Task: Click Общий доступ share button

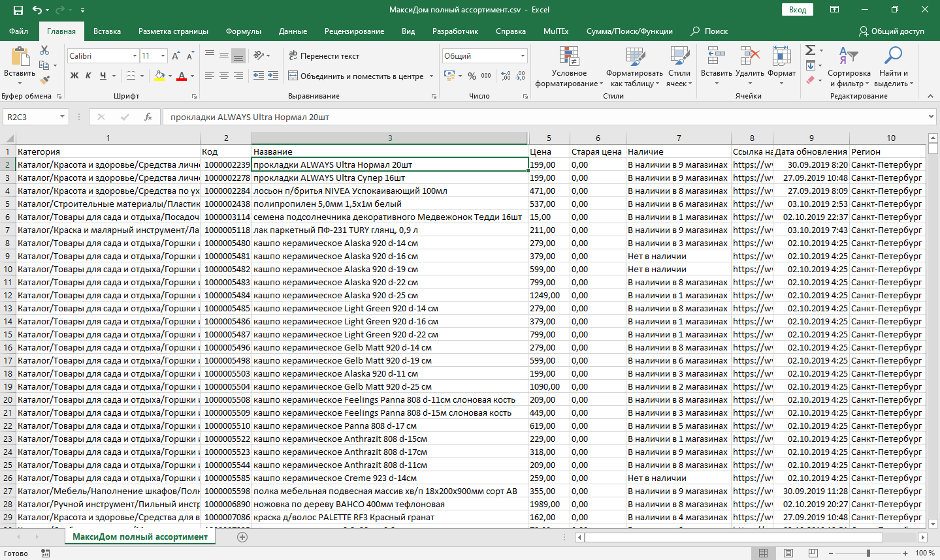Action: 892,31
